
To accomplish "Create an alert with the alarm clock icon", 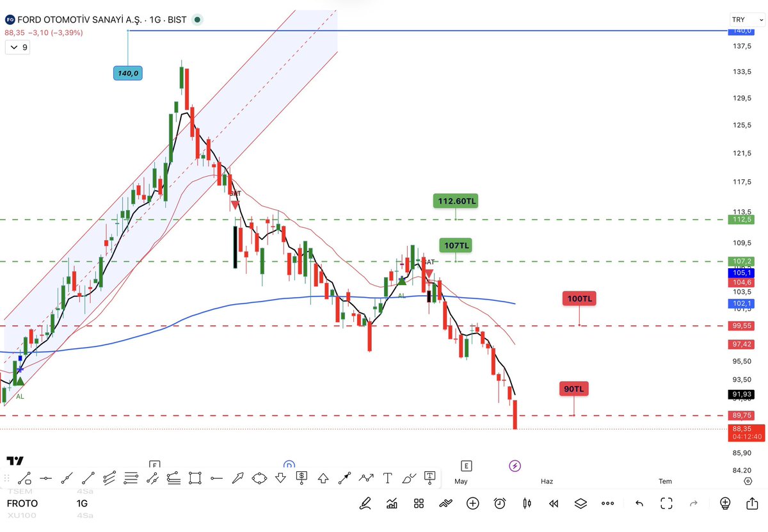I will (500, 503).
